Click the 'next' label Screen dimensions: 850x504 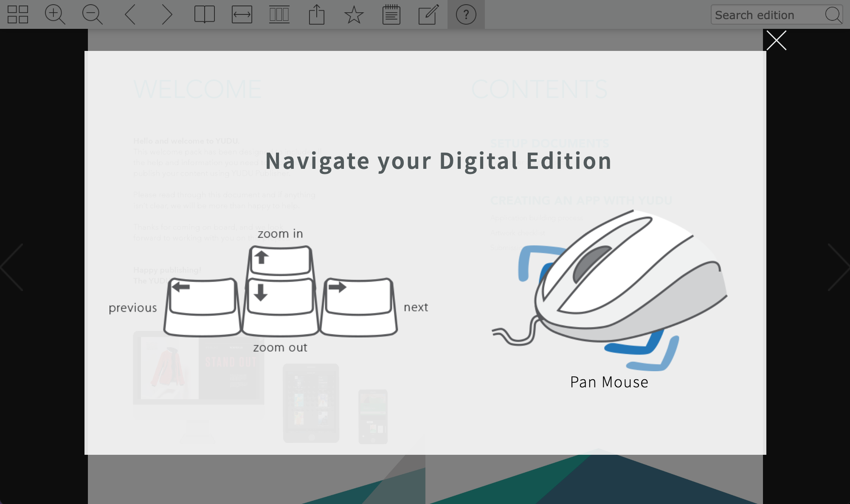tap(416, 307)
